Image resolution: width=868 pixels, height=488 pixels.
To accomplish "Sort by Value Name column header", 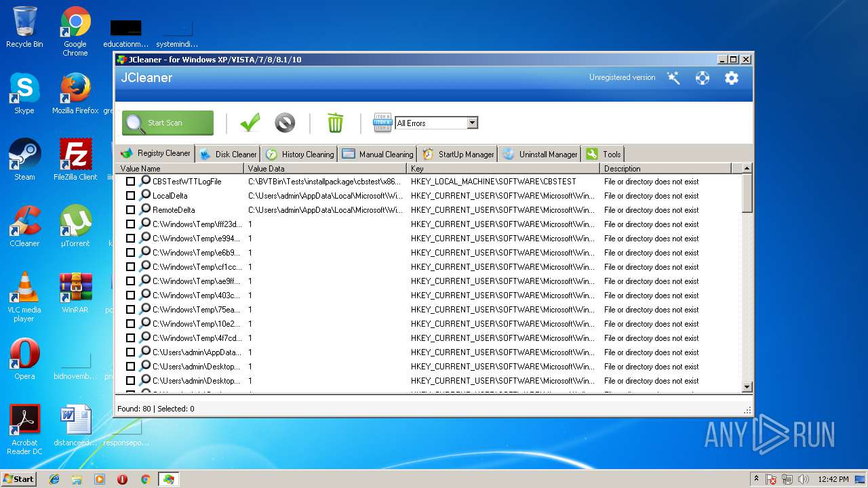I will [x=180, y=168].
